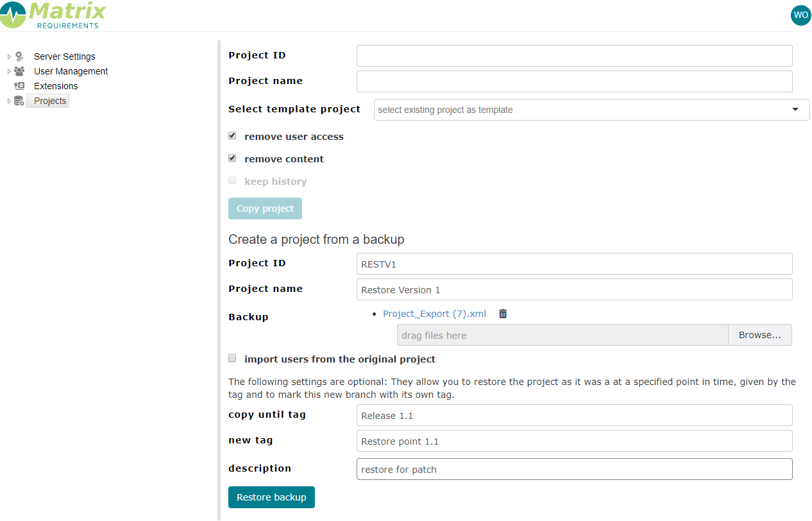Click the Extensions plug icon
The image size is (812, 521).
[19, 86]
